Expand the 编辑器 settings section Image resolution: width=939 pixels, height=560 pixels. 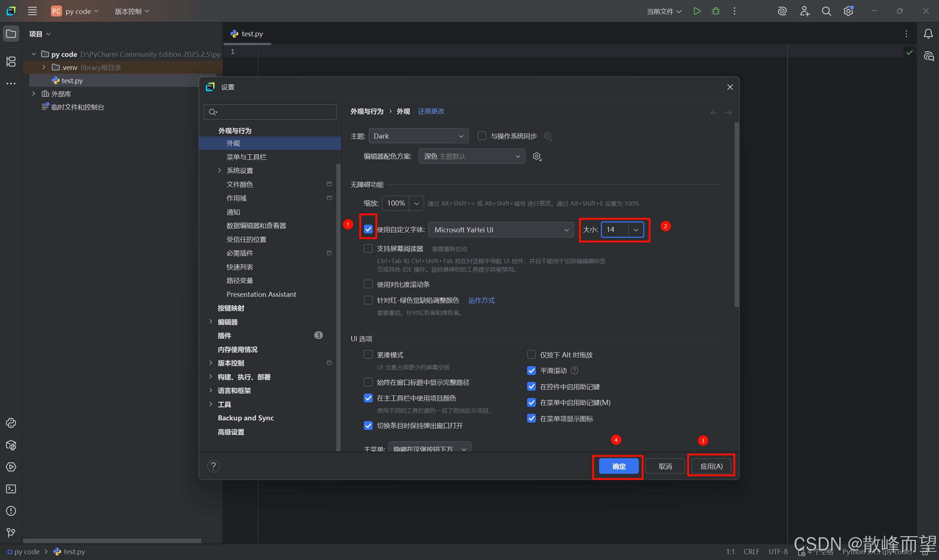[211, 321]
